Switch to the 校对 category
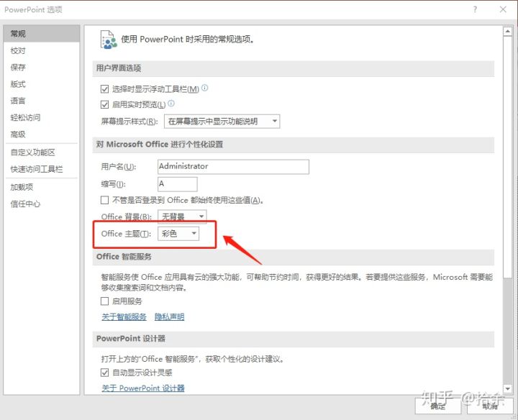The width and height of the screenshot is (518, 420). 42,50
